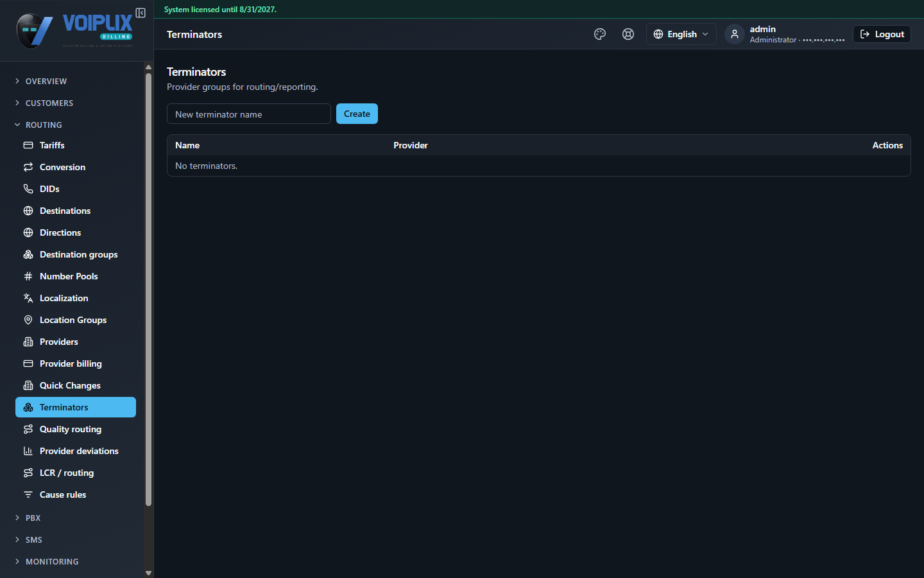The width and height of the screenshot is (924, 578).
Task: Go to Conversion menu item
Action: pos(76,167)
